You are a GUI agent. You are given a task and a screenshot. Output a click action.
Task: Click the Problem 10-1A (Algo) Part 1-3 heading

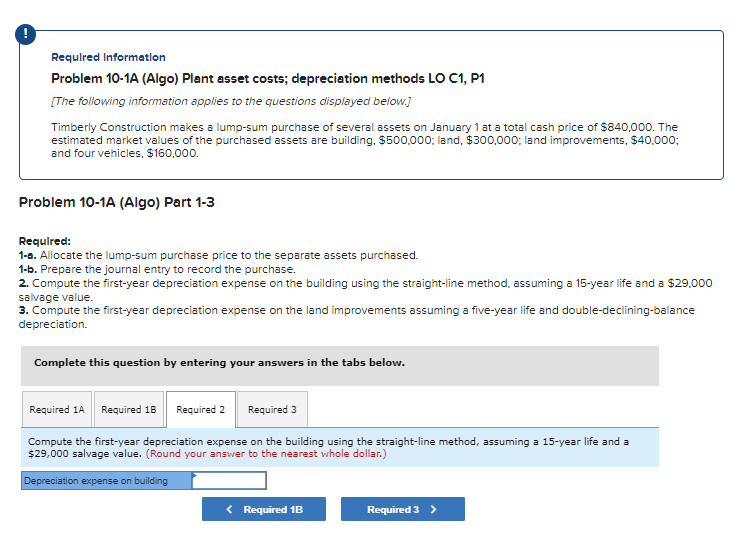pyautogui.click(x=117, y=202)
